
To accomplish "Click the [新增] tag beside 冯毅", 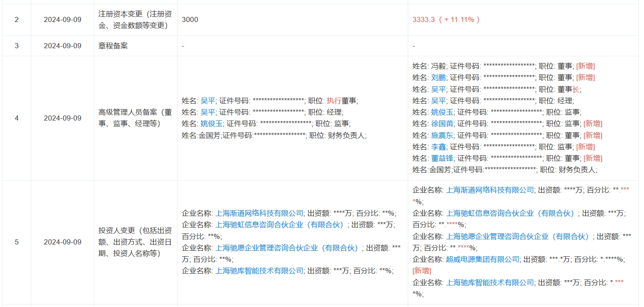I will pos(586,66).
